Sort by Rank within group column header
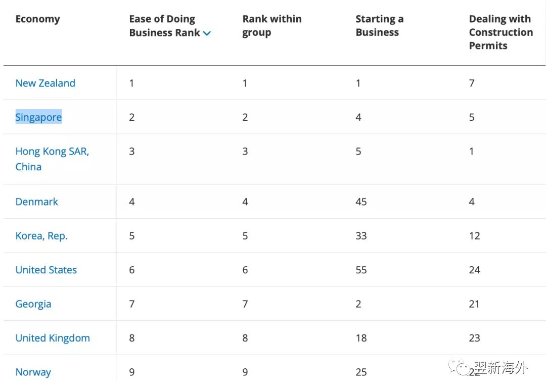The height and width of the screenshot is (392, 546). (x=271, y=26)
